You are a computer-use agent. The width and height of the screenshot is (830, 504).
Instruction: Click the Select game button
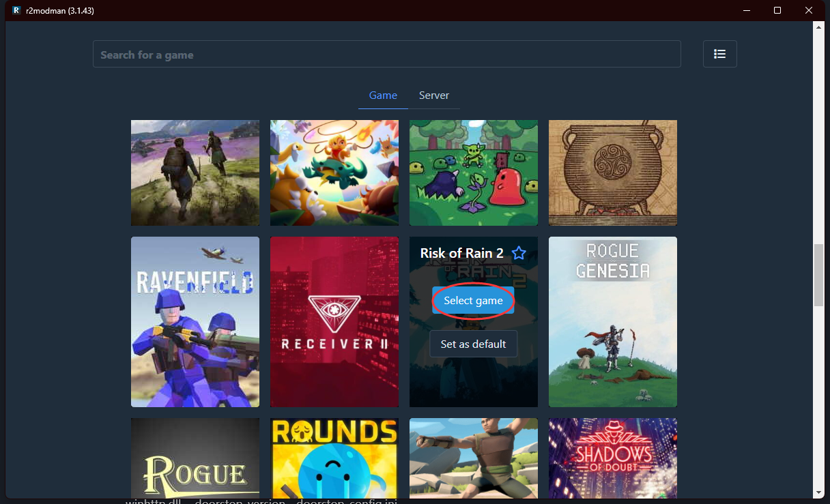[473, 301]
